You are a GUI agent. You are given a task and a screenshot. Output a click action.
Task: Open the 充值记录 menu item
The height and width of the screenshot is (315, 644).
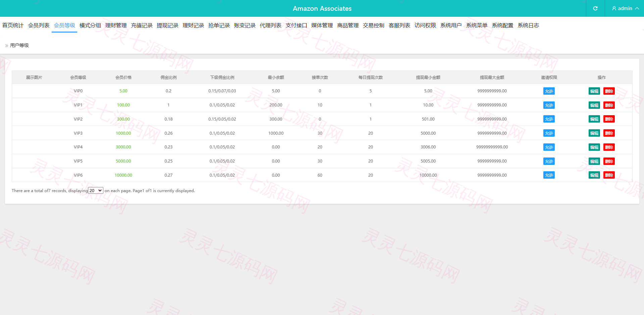tap(142, 26)
